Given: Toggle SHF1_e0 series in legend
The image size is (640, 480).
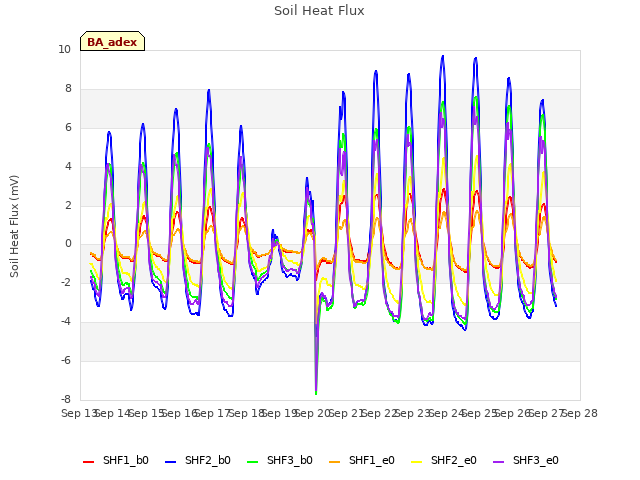Looking at the screenshot, I should tap(362, 460).
